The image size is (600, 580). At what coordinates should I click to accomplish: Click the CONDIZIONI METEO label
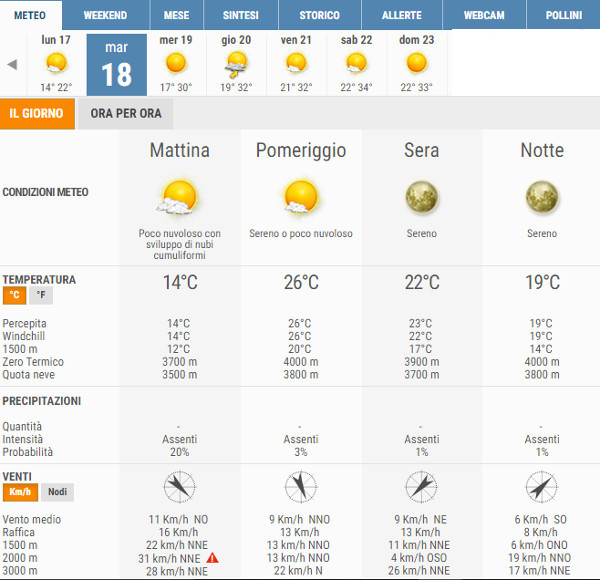pos(45,192)
